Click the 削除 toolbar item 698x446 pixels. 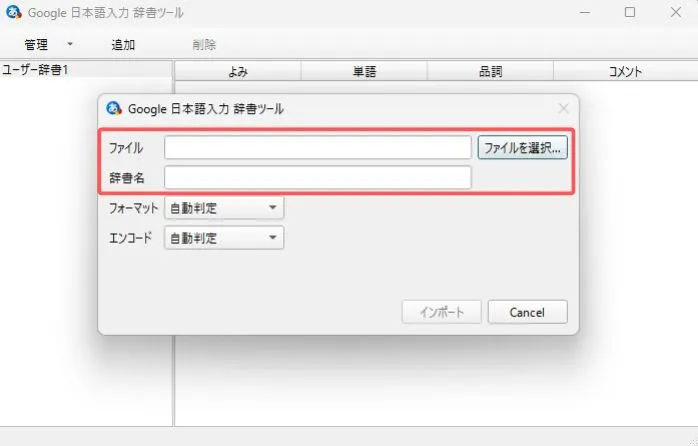(204, 45)
